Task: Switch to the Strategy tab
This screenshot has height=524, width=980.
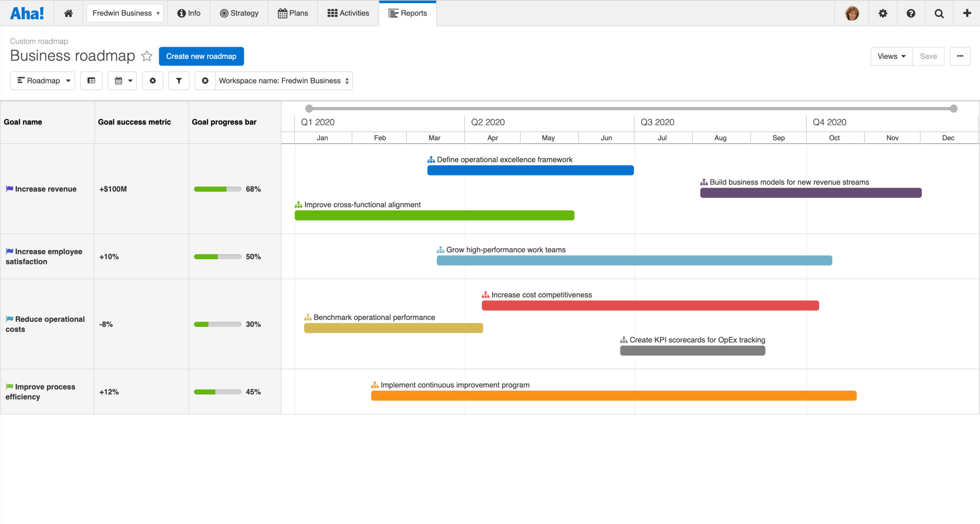Action: (239, 13)
